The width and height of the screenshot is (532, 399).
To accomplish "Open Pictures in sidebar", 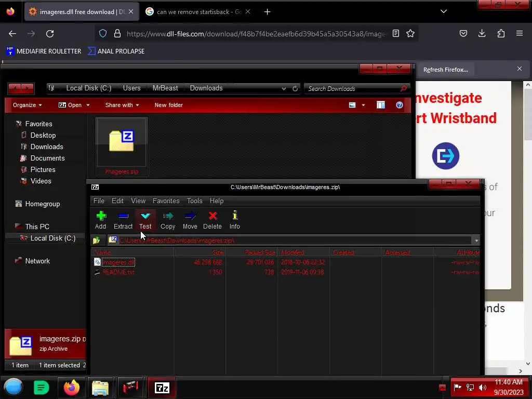I will [x=43, y=170].
